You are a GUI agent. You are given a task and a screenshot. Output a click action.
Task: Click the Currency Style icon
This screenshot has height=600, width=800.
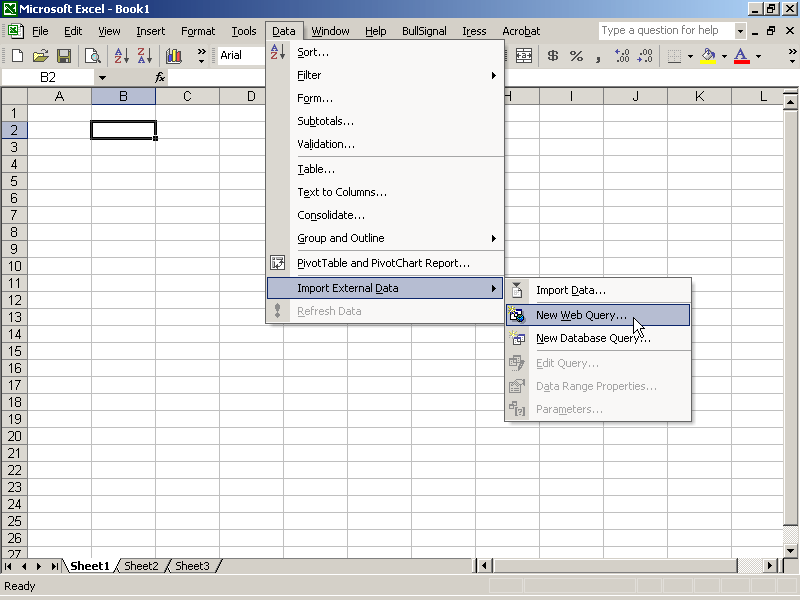pyautogui.click(x=551, y=56)
